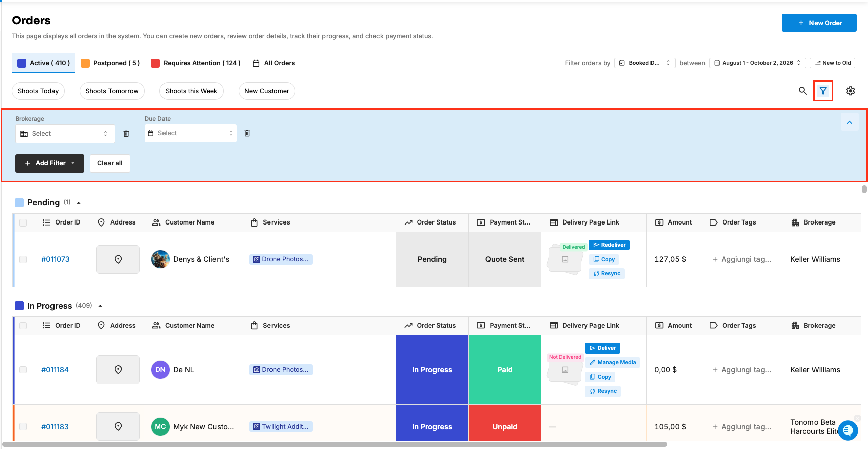Open the Brokerage filter Select dropdown
Viewport: 868px width, 449px height.
(x=65, y=134)
